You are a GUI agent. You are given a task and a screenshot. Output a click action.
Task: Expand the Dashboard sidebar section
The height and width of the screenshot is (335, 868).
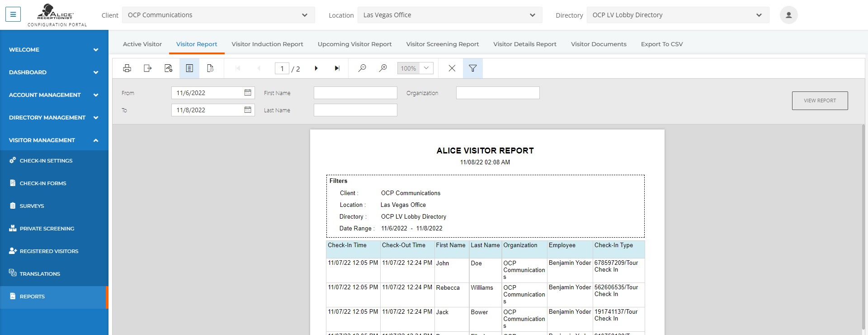coord(54,72)
